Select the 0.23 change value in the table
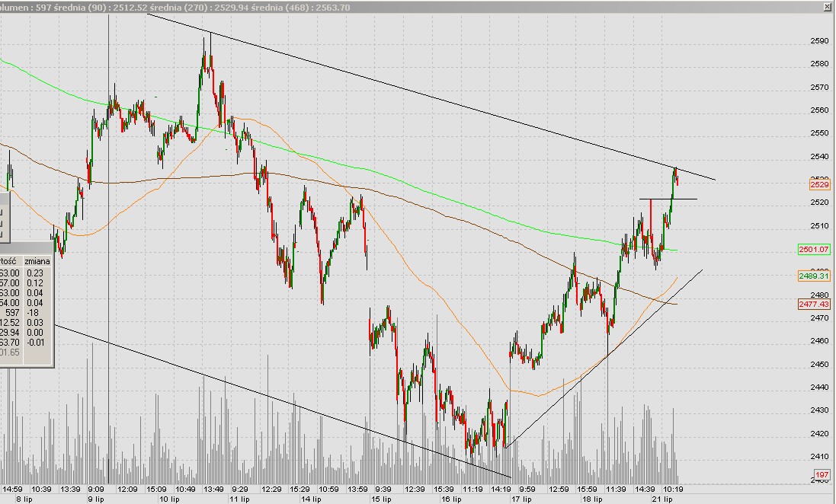The image size is (836, 504). coord(34,273)
